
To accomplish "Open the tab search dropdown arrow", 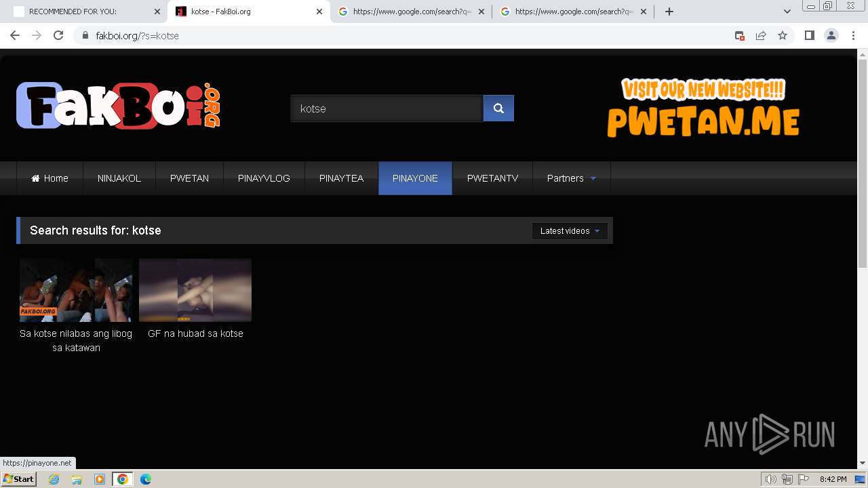I will [x=787, y=12].
